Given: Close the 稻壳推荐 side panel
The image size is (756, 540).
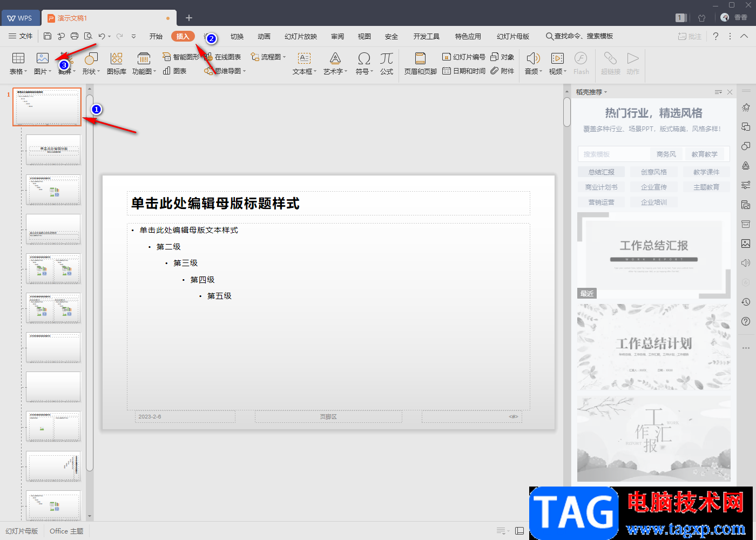Looking at the screenshot, I should click(730, 92).
